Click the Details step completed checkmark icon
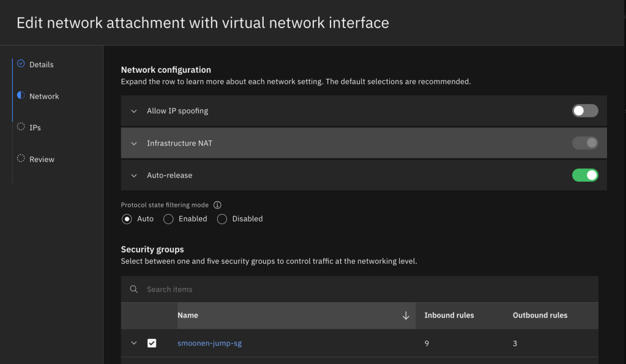This screenshot has height=364, width=626. coord(21,64)
